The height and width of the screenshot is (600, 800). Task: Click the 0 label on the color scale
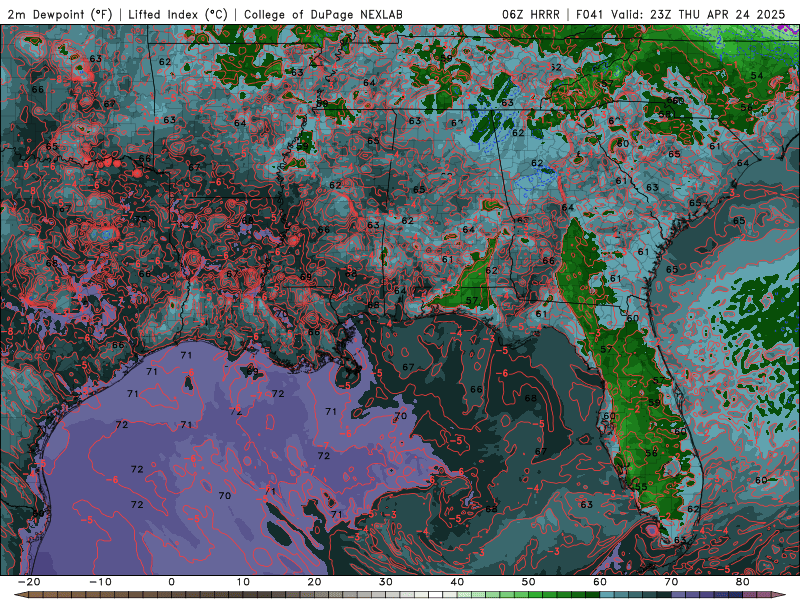pos(171,582)
